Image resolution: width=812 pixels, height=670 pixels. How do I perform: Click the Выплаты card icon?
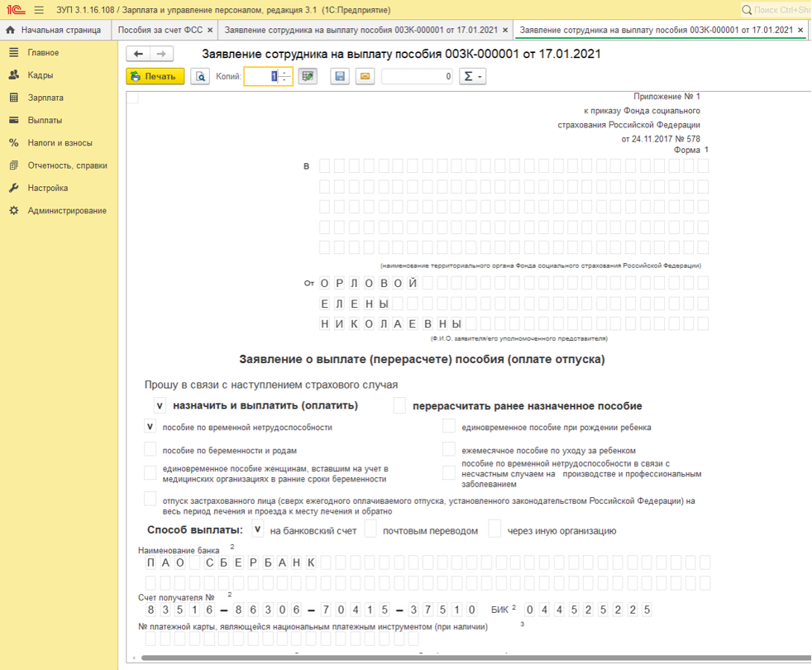(x=14, y=120)
